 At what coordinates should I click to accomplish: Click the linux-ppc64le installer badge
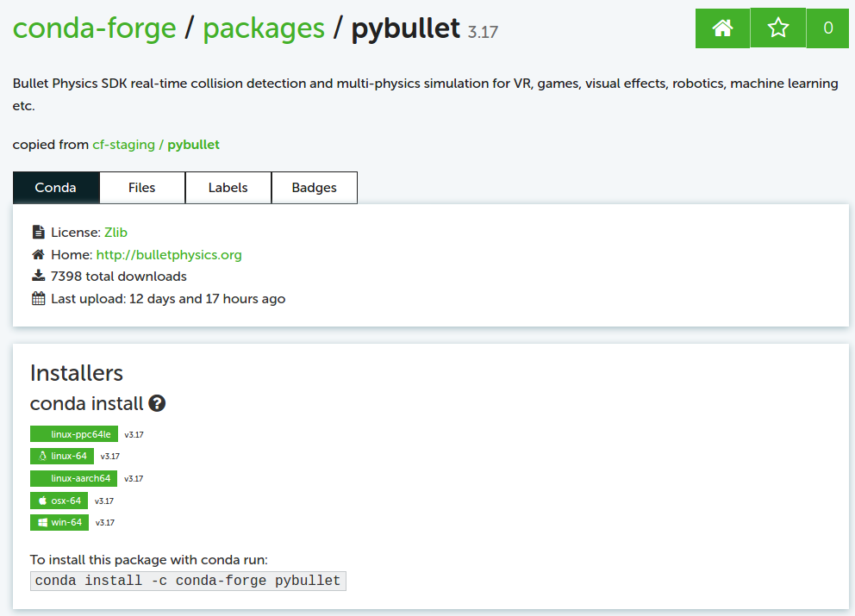[x=73, y=433]
